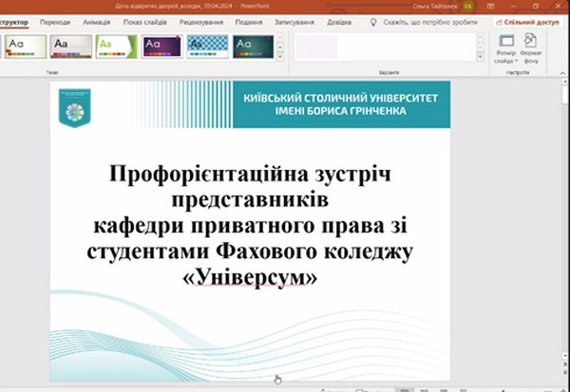Click the header 'КИЇВСЬКИЙ СТОЛИЧНИЙ УНІВЕРСИТЕТ' text
The width and height of the screenshot is (570, 392).
point(341,98)
